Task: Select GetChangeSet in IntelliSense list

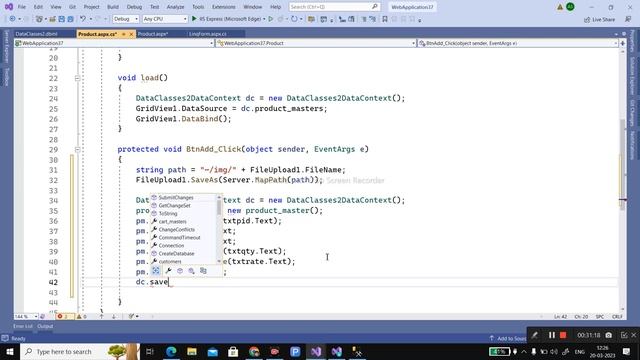Action: 174,206
